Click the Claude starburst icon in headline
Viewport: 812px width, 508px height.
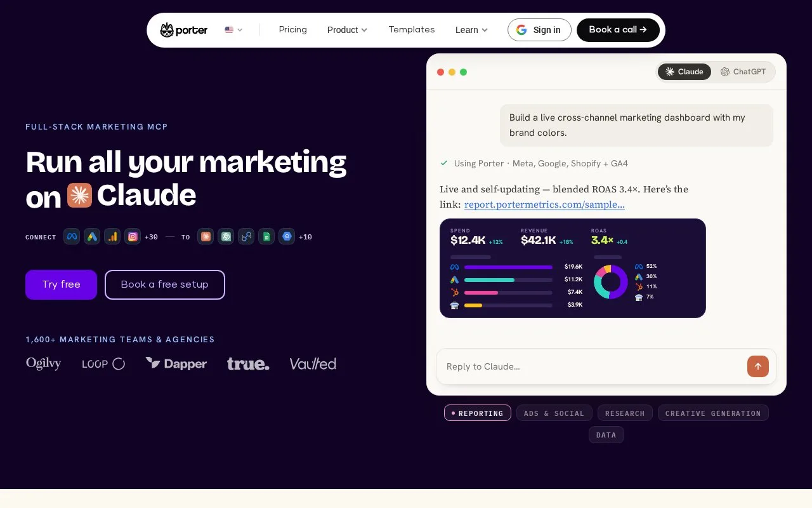(x=80, y=196)
